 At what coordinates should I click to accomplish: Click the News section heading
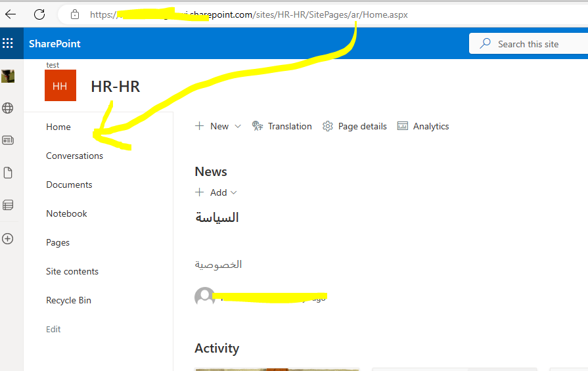coord(211,171)
